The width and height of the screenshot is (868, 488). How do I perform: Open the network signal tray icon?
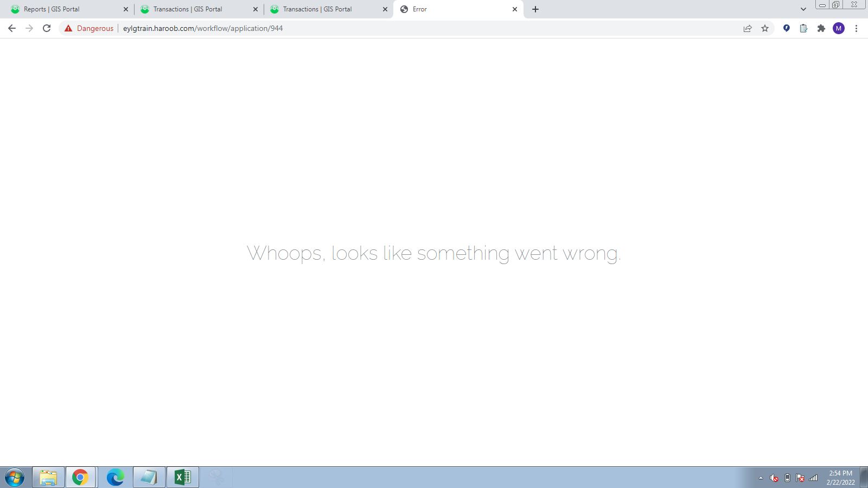coord(813,478)
